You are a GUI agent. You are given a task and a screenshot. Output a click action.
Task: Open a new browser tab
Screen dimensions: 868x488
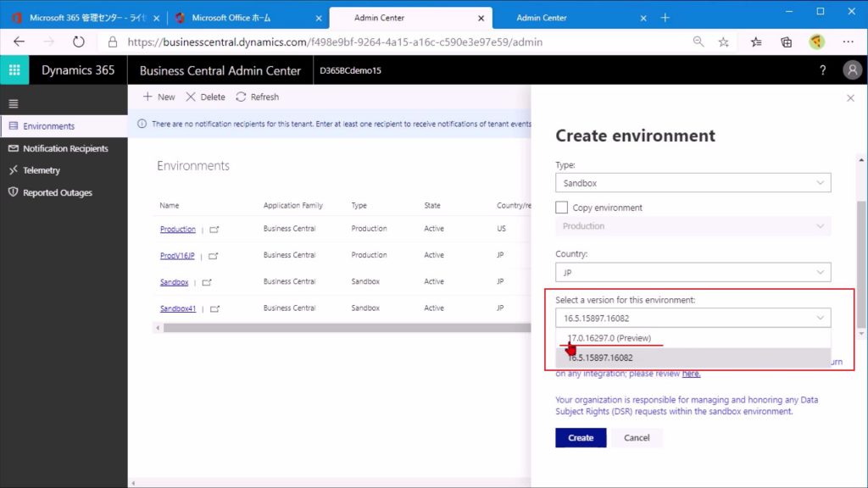665,18
